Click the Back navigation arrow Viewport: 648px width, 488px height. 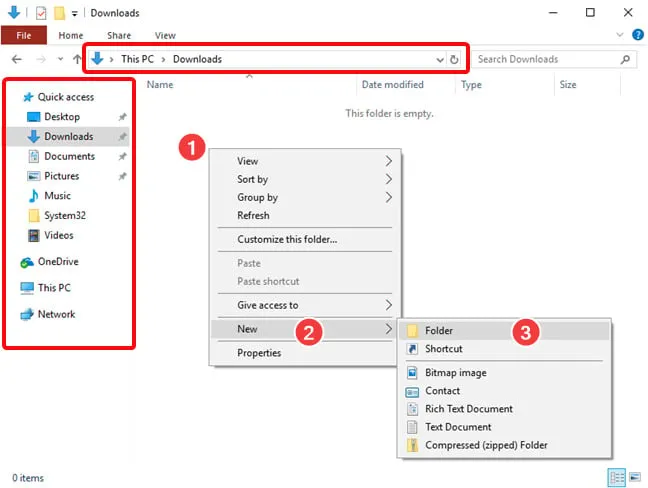pos(16,59)
